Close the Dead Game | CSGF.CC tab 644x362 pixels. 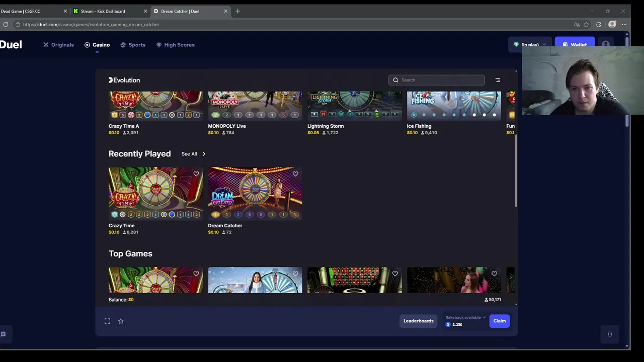point(65,11)
